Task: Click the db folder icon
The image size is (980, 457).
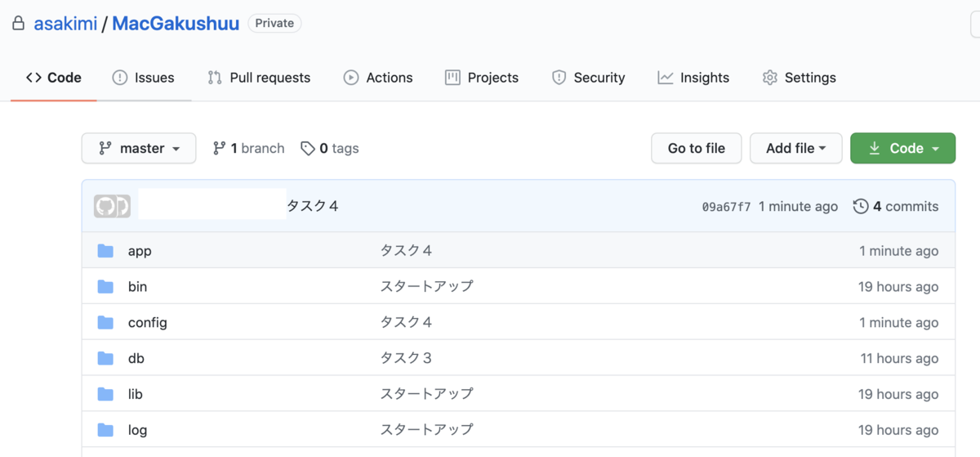Action: (x=105, y=358)
